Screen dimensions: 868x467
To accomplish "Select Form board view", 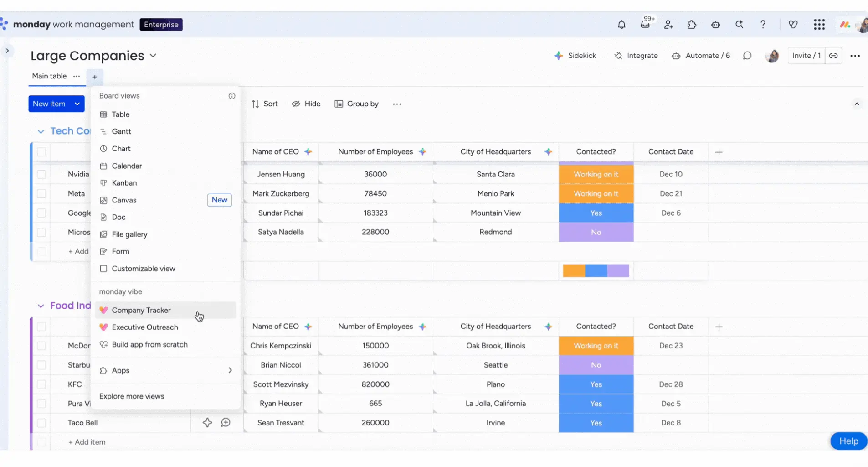I will [x=165, y=251].
